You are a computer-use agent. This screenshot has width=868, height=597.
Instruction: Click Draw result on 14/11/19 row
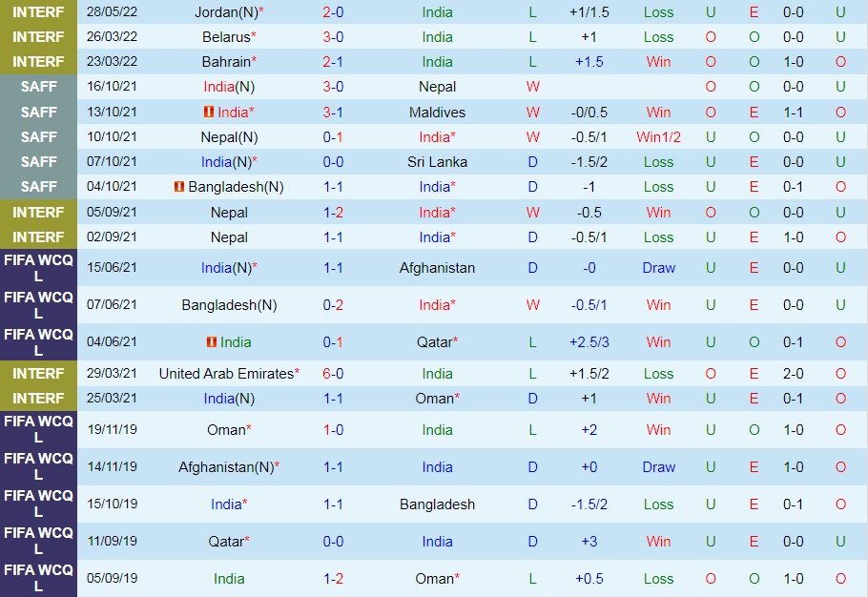click(659, 467)
